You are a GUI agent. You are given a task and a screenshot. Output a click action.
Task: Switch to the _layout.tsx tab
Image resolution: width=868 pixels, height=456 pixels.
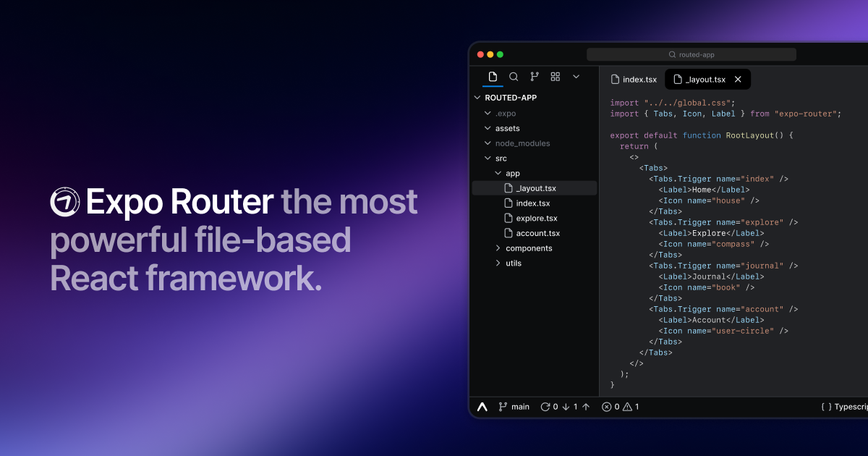(x=707, y=80)
